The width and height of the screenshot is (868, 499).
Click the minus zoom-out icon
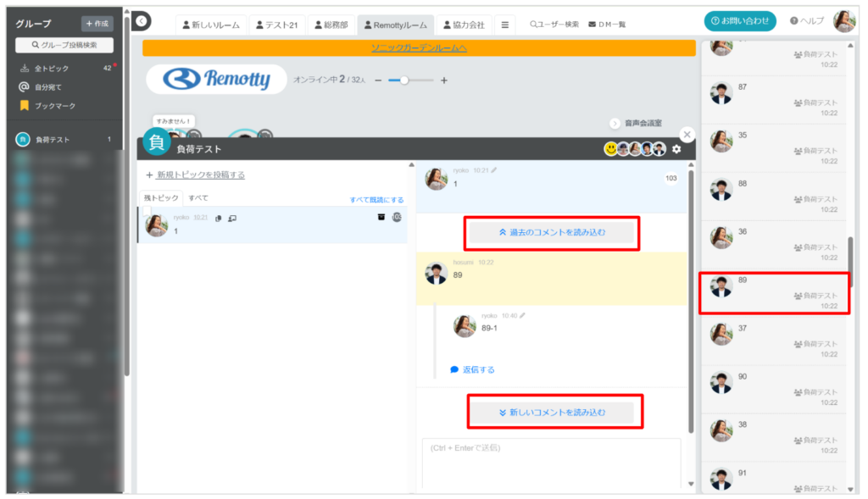(378, 80)
